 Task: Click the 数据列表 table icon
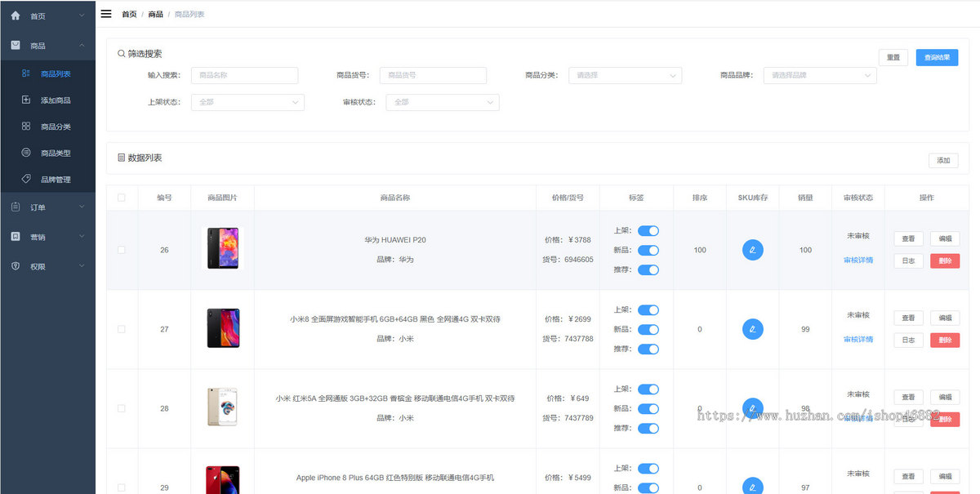point(122,158)
